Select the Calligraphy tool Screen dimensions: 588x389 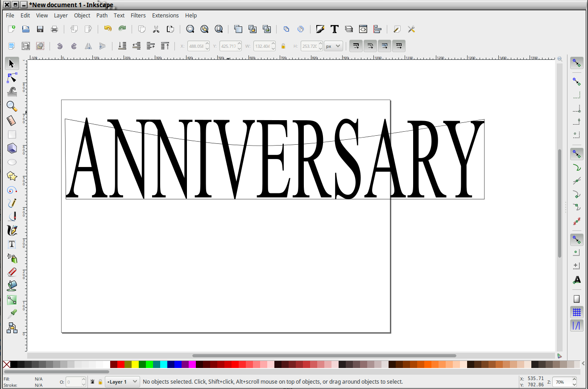12,230
